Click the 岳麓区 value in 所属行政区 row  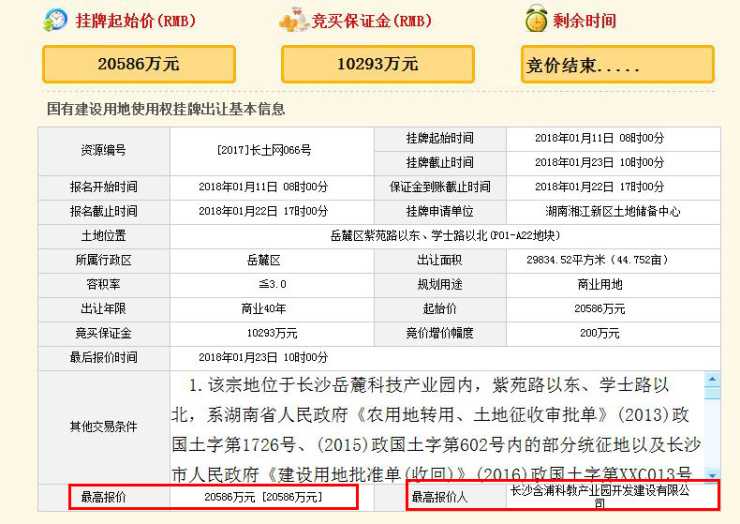(x=264, y=260)
